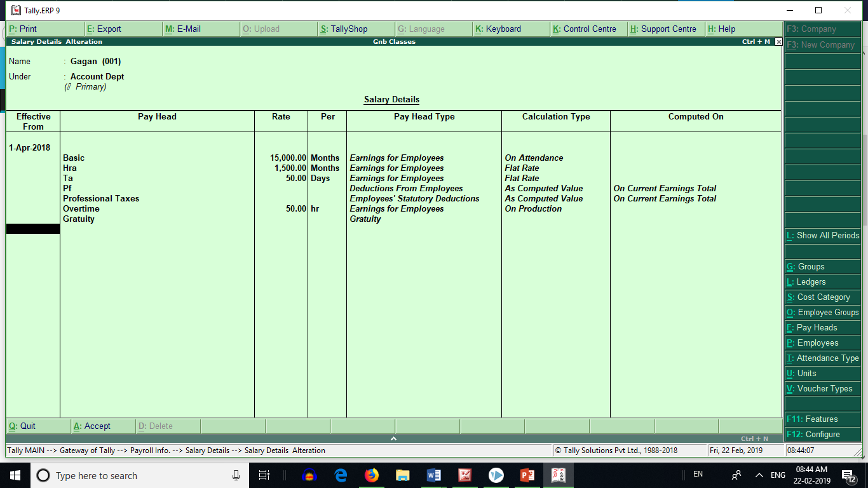Quit the Salary Details Alteration screen

tap(25, 426)
